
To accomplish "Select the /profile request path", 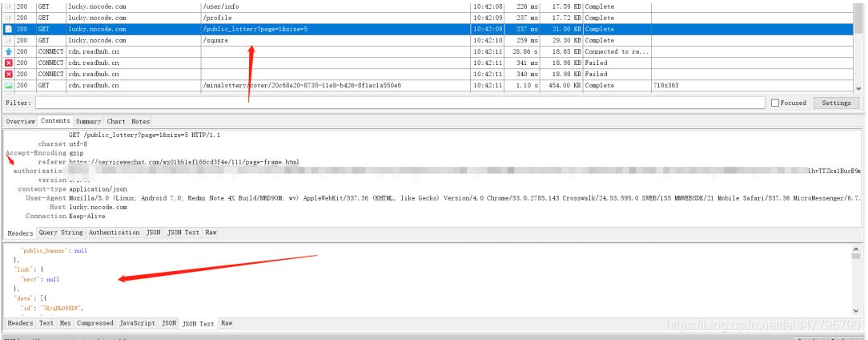I will (x=217, y=18).
